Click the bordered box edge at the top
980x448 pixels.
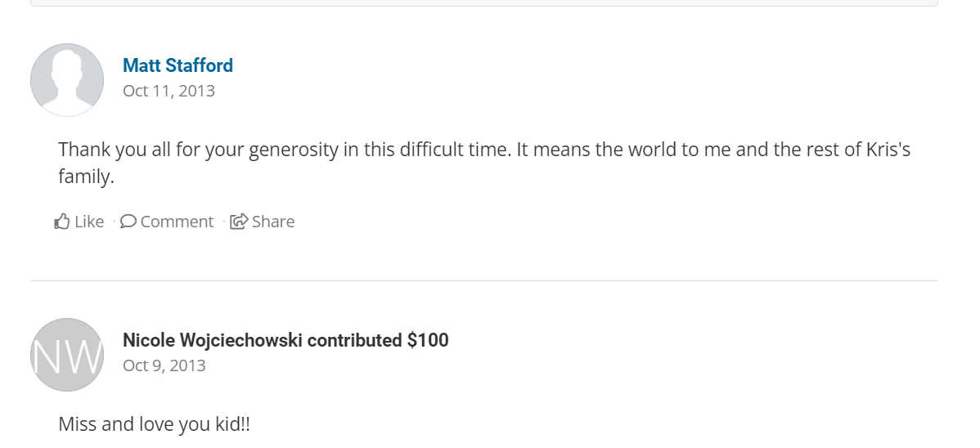click(x=483, y=6)
